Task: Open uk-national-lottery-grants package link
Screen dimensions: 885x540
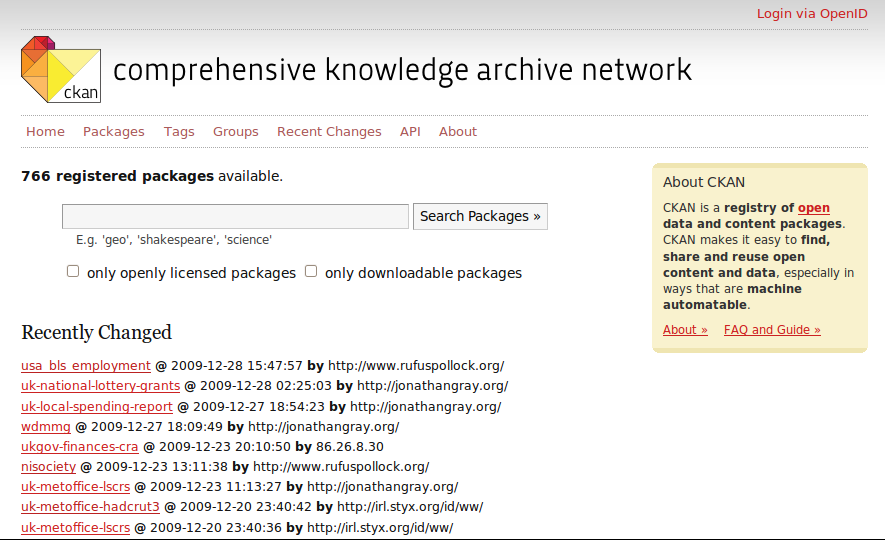Action: pos(100,386)
